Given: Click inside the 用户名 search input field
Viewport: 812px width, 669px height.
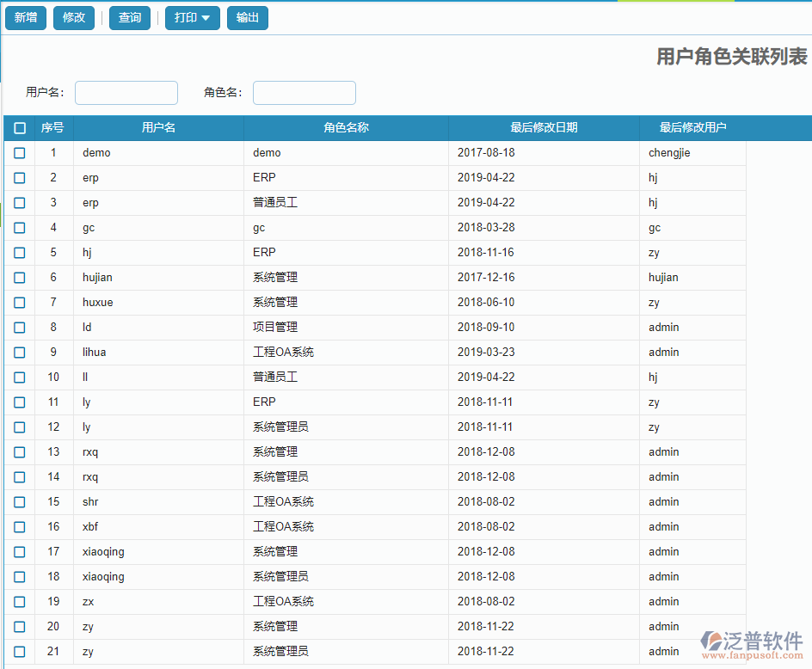Looking at the screenshot, I should click(126, 92).
